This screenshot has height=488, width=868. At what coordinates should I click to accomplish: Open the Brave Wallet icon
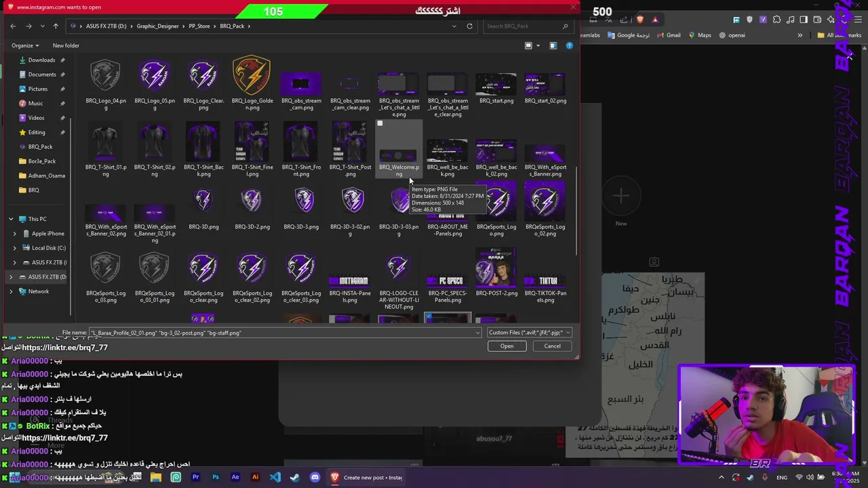click(817, 20)
